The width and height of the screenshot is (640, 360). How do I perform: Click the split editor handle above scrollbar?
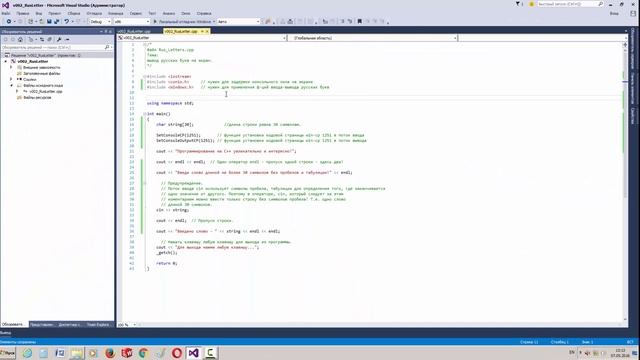point(625,44)
